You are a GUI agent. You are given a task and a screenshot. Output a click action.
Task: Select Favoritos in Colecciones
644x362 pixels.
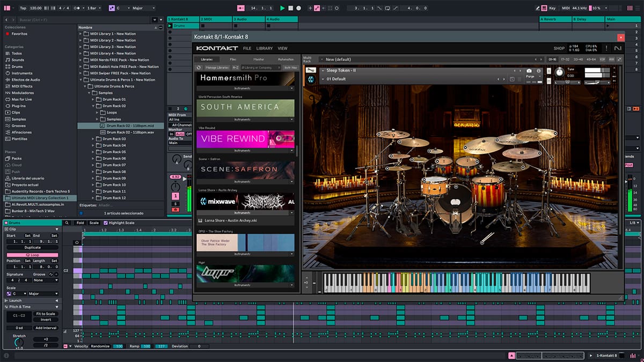click(x=19, y=34)
